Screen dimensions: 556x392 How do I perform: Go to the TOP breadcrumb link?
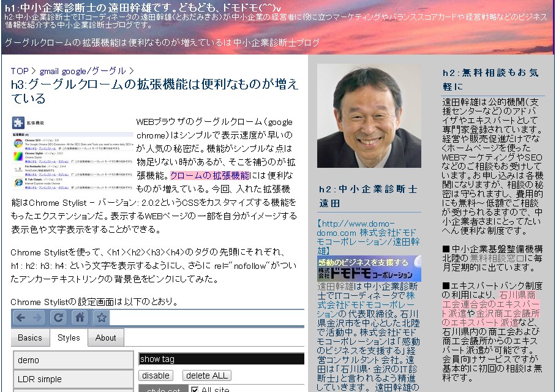(20, 71)
